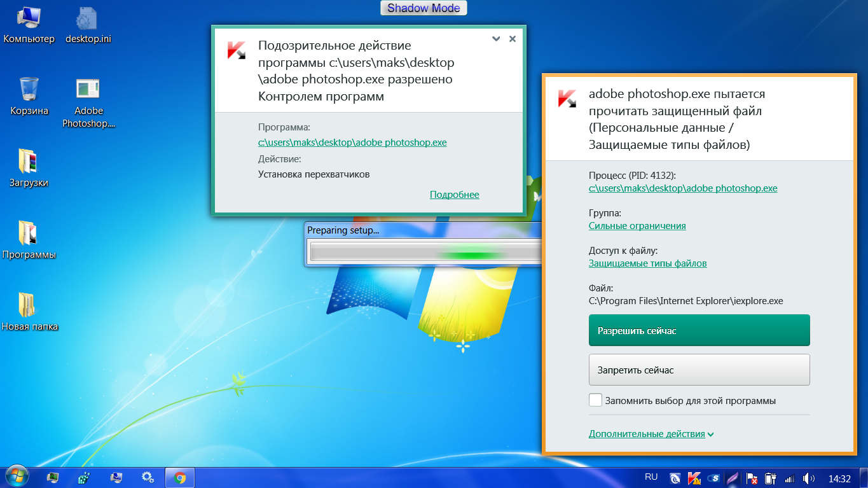The height and width of the screenshot is (488, 868).
Task: Click the battery power tray icon
Action: [x=771, y=478]
